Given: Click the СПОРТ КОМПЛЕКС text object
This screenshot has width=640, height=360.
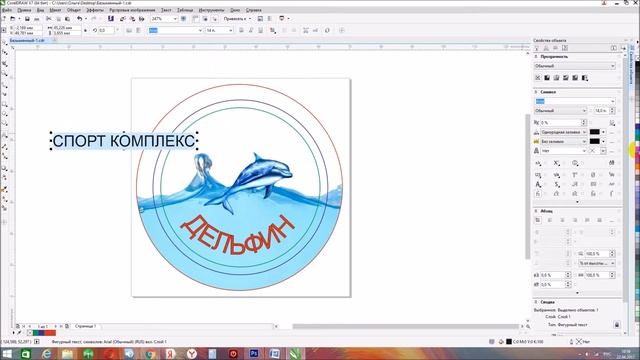Looking at the screenshot, I should click(124, 141).
